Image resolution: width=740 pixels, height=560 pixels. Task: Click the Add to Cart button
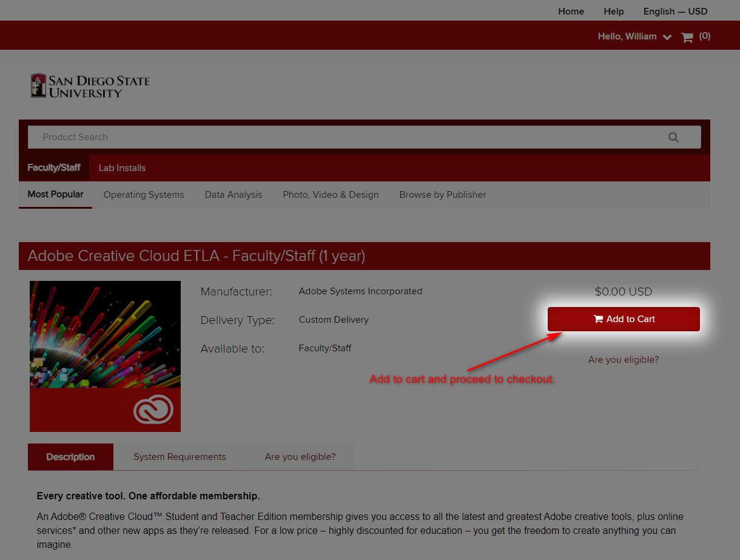click(624, 319)
